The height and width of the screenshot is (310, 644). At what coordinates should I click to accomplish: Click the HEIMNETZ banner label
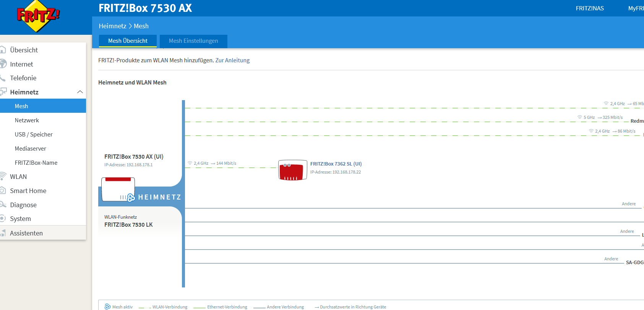pos(159,197)
